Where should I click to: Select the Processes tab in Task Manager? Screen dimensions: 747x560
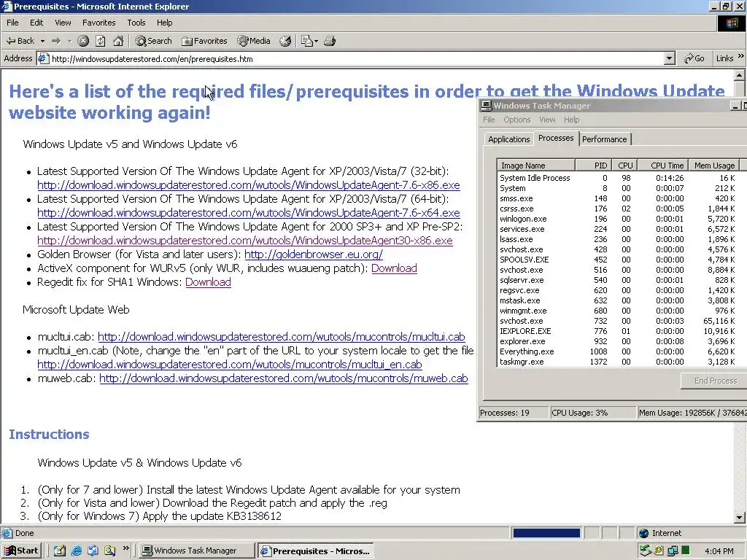tap(556, 138)
